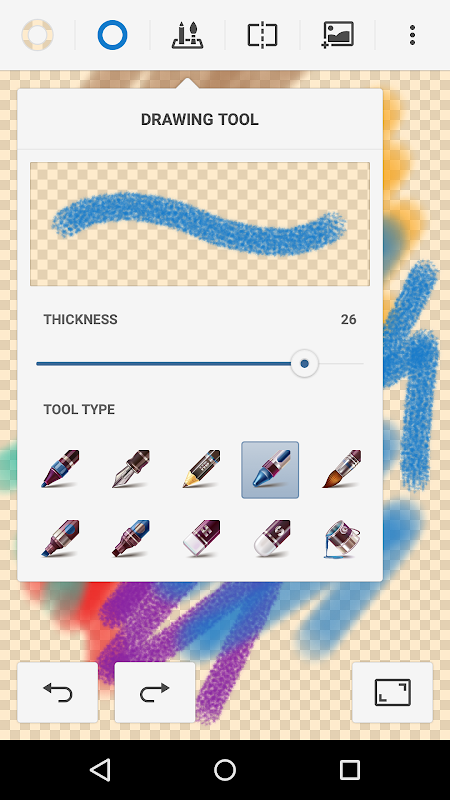
Task: Open the drawing tool selector in toolbar
Action: point(187,35)
